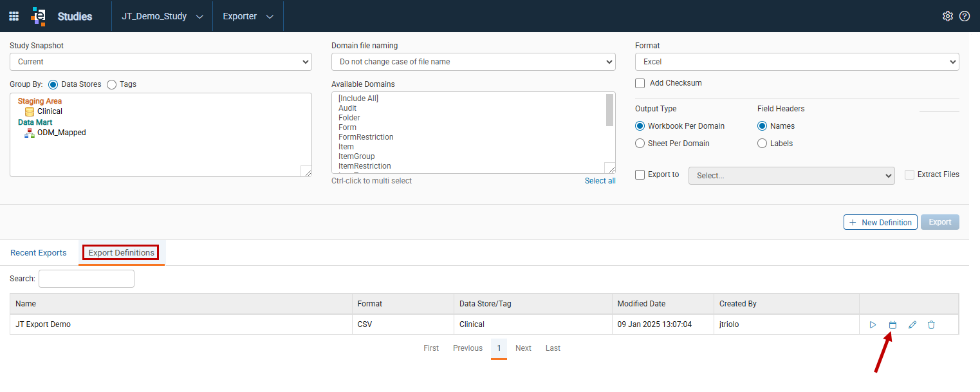The width and height of the screenshot is (980, 392).
Task: Choose Workbook Per Domain output type
Action: [640, 126]
